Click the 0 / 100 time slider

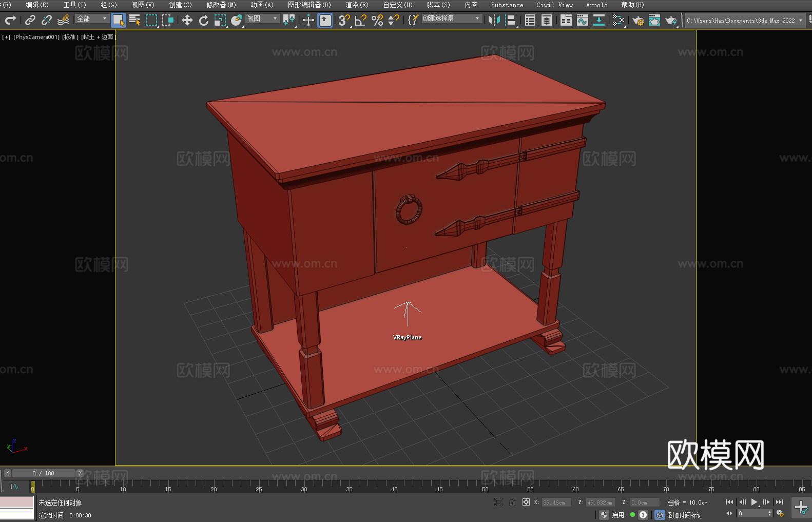coord(43,473)
